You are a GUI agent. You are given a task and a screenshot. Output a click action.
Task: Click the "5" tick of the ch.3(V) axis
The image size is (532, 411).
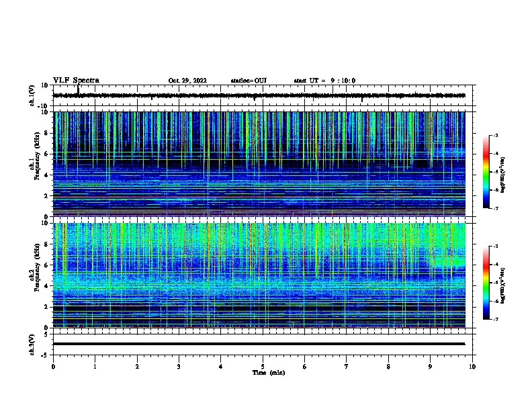[x=47, y=334]
